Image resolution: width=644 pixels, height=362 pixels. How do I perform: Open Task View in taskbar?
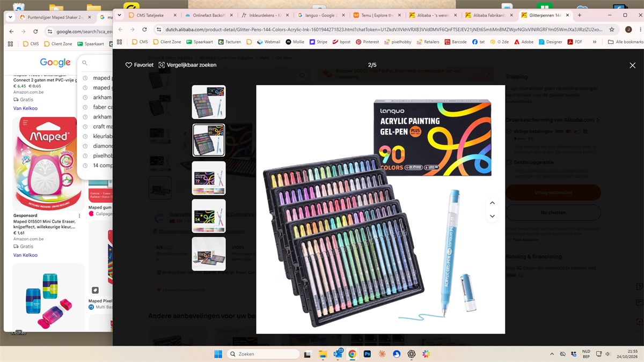point(309,354)
